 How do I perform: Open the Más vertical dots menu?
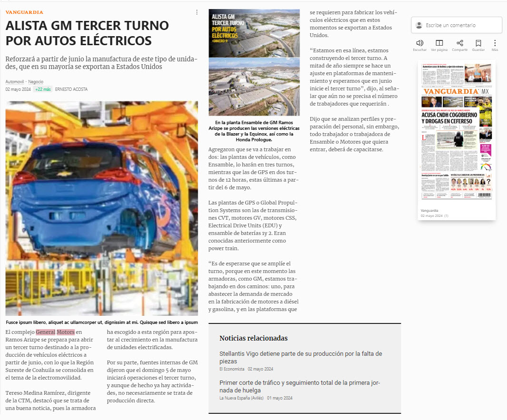pyautogui.click(x=495, y=43)
